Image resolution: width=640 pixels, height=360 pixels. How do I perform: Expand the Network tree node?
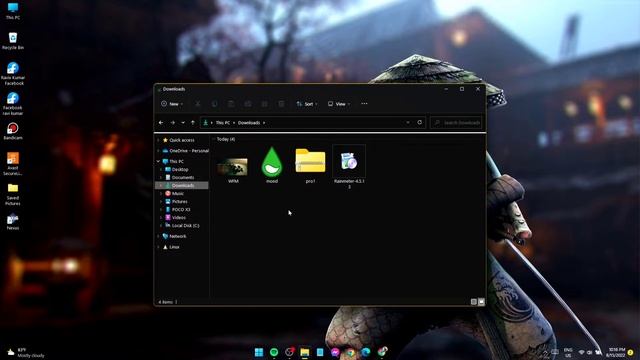(158, 236)
